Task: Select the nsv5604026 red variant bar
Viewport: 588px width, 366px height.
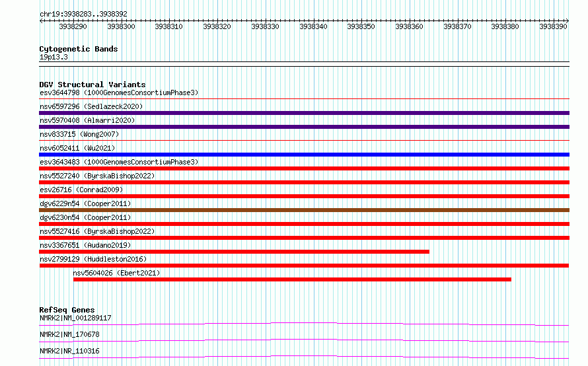Action: (x=292, y=279)
